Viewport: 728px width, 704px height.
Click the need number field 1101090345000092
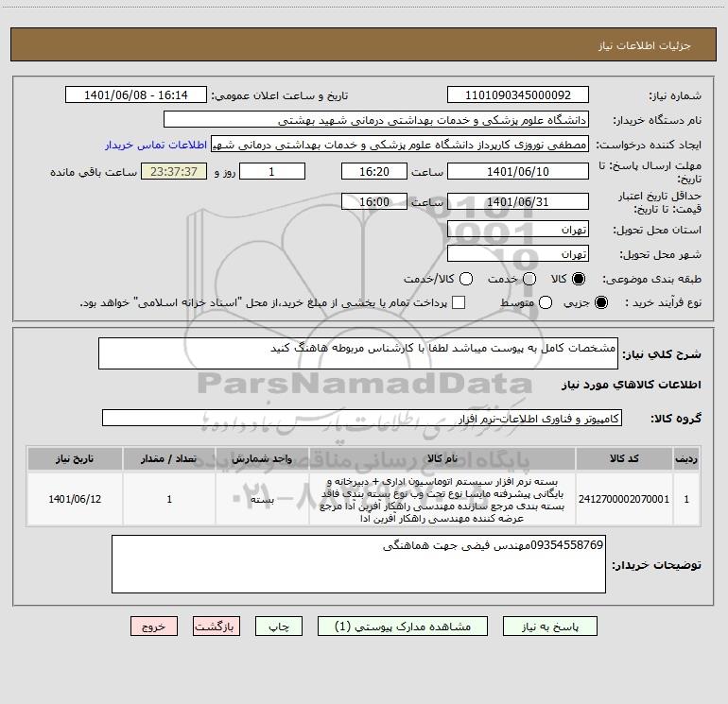coord(518,95)
